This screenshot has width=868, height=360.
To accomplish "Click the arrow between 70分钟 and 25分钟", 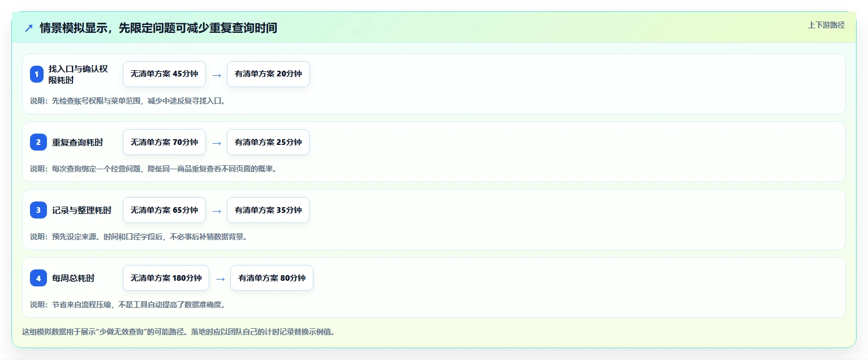I will pyautogui.click(x=217, y=143).
